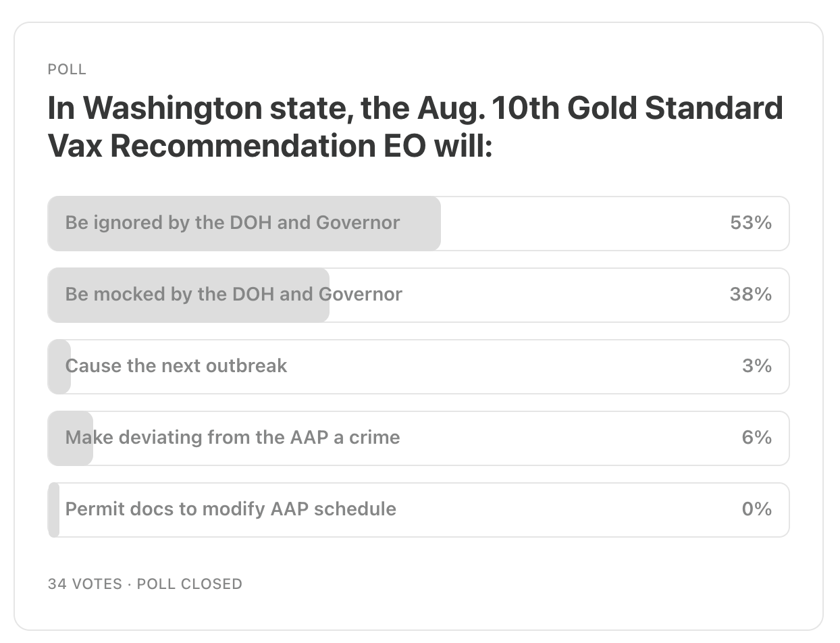Pick 'Make deviating from the AAP a crime'

tap(418, 438)
